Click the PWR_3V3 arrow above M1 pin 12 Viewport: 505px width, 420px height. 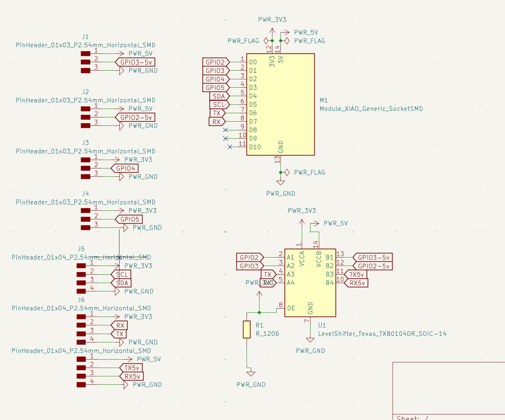click(x=272, y=31)
